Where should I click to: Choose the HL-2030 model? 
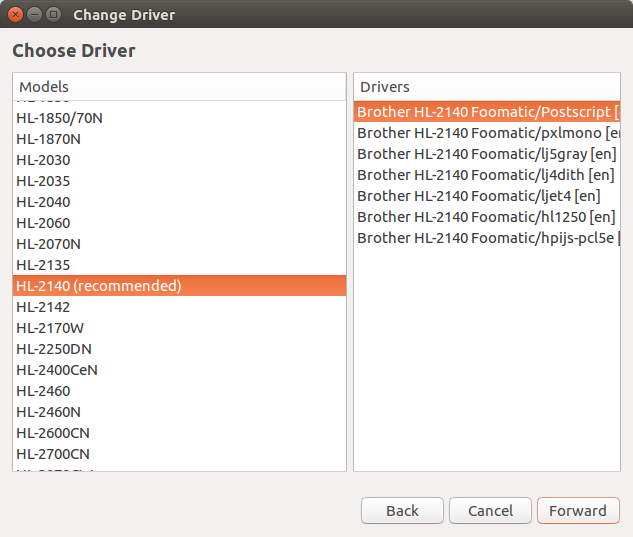179,160
